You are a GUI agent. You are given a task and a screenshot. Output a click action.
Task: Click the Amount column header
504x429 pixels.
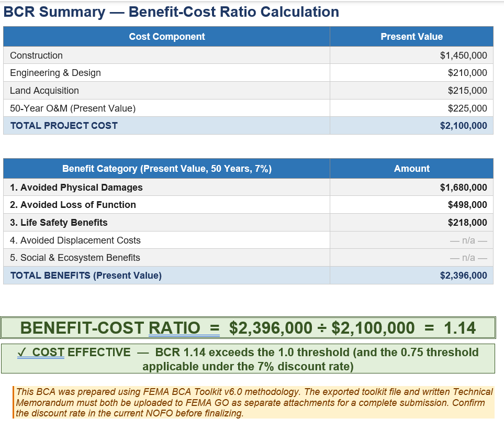tap(411, 169)
